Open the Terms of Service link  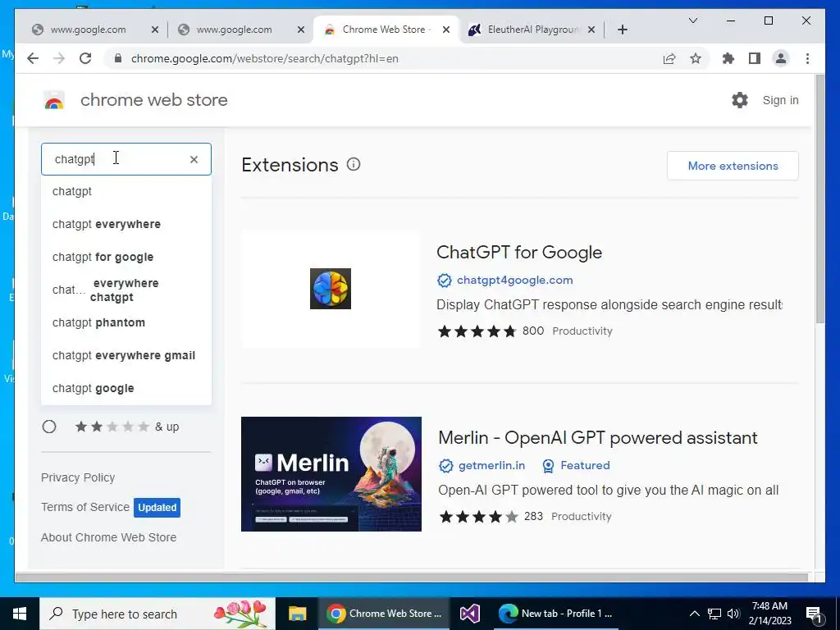tap(85, 507)
